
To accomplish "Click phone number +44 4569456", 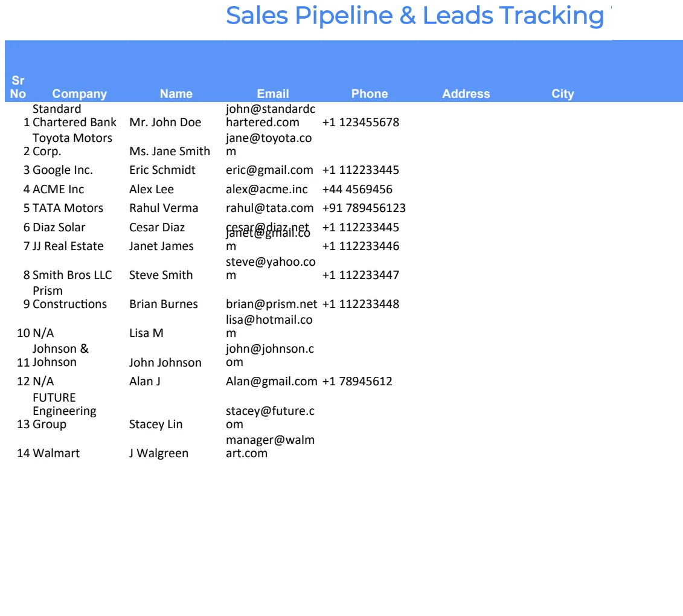I will (x=357, y=189).
